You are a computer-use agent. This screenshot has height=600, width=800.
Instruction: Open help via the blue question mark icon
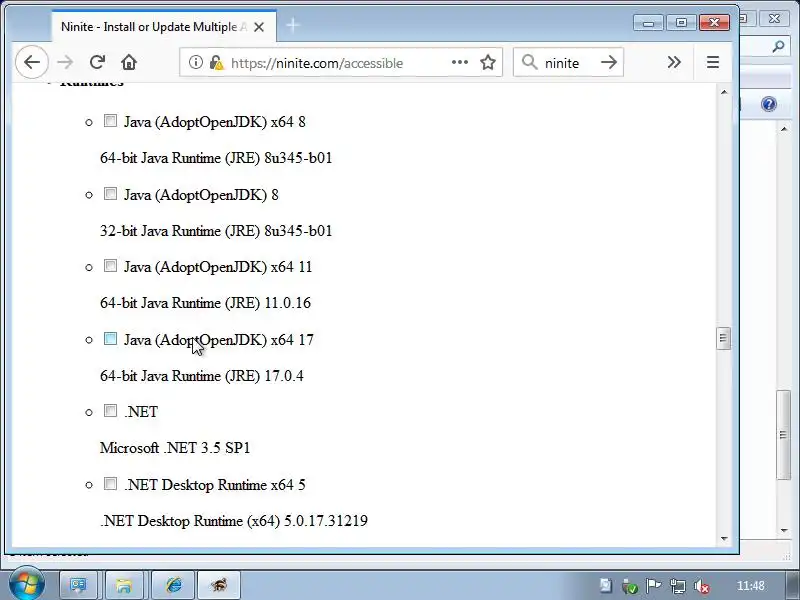769,104
